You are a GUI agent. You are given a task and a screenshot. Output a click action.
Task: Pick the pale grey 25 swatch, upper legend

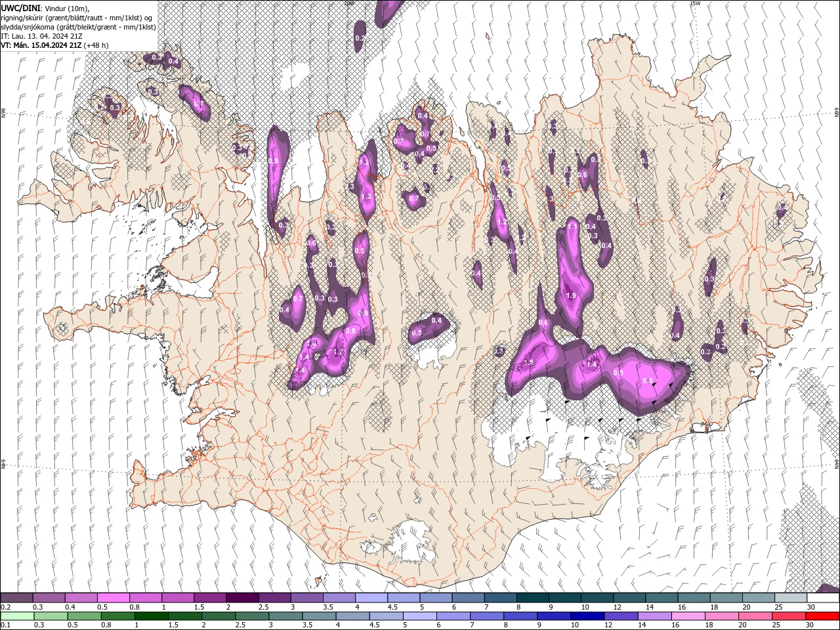(791, 598)
